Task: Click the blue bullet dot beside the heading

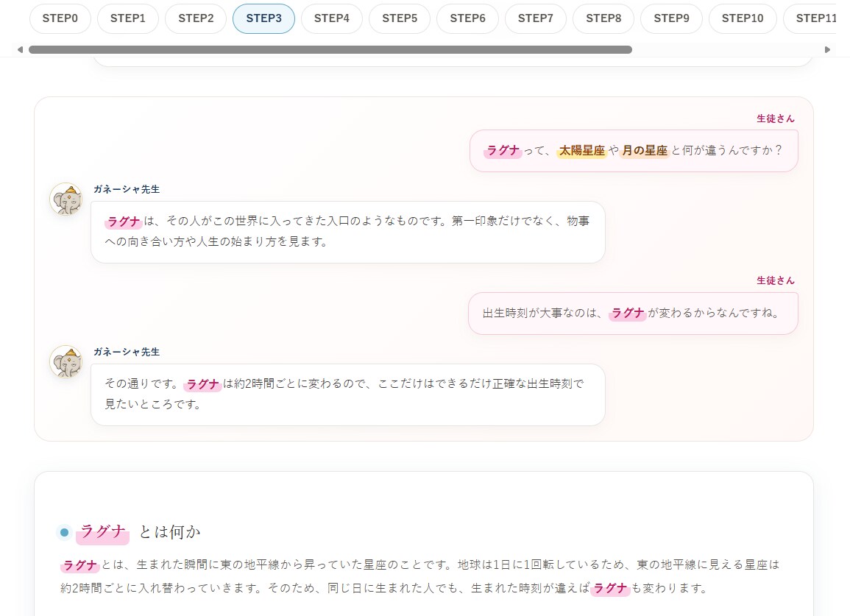Action: click(x=64, y=533)
